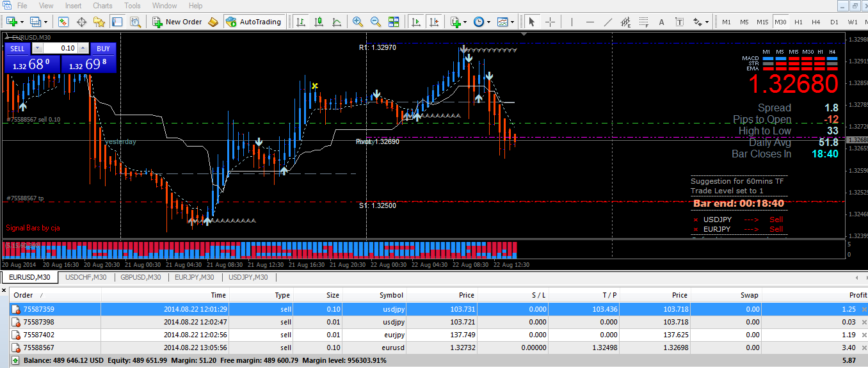The height and width of the screenshot is (368, 868).
Task: Open the View menu
Action: click(46, 6)
